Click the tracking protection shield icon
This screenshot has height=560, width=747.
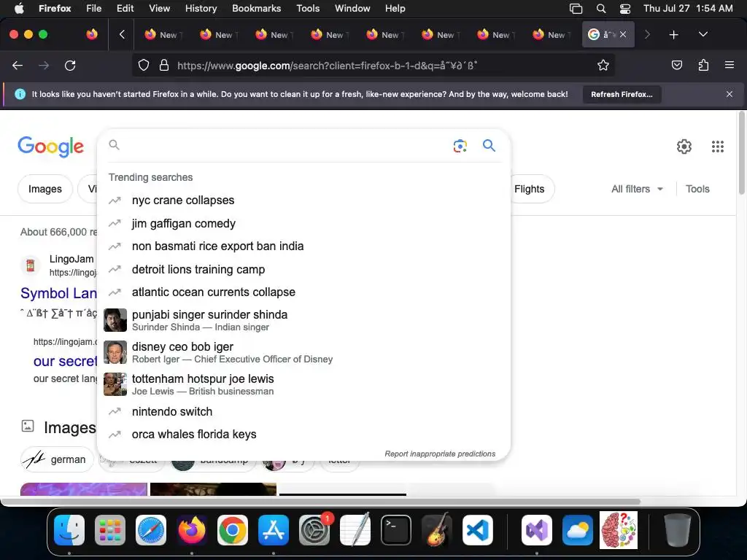coord(144,65)
